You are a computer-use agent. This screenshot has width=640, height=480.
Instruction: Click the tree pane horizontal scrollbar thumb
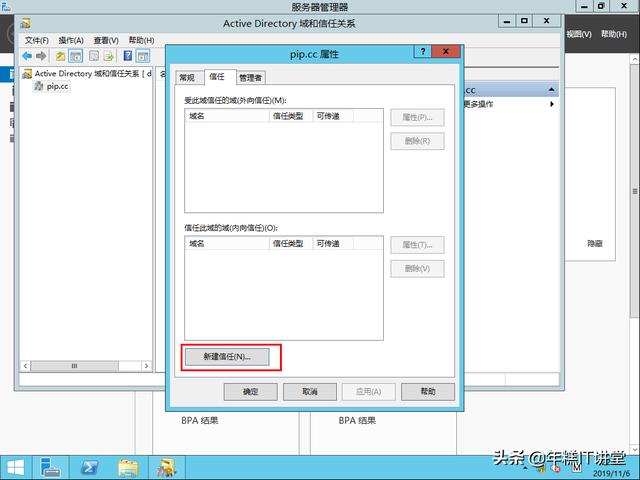[x=75, y=366]
